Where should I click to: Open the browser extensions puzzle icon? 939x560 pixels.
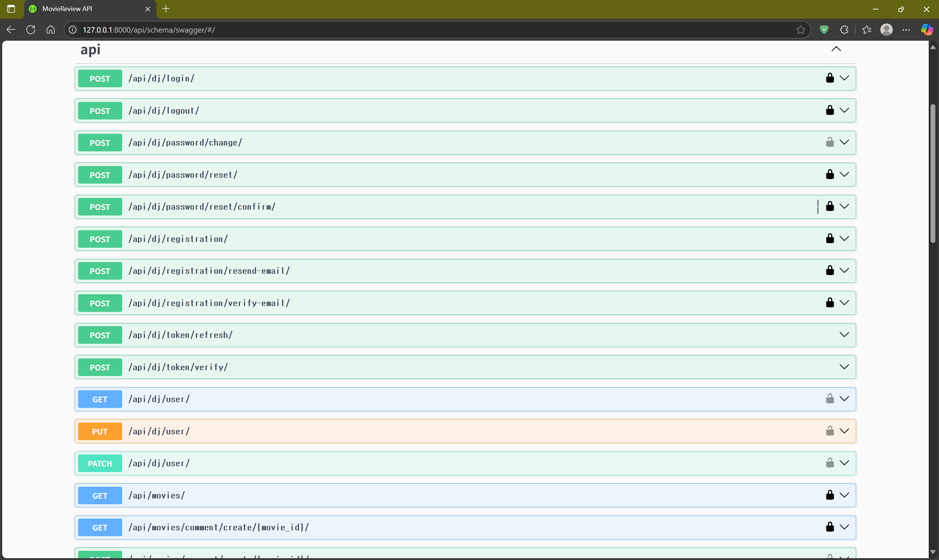844,30
